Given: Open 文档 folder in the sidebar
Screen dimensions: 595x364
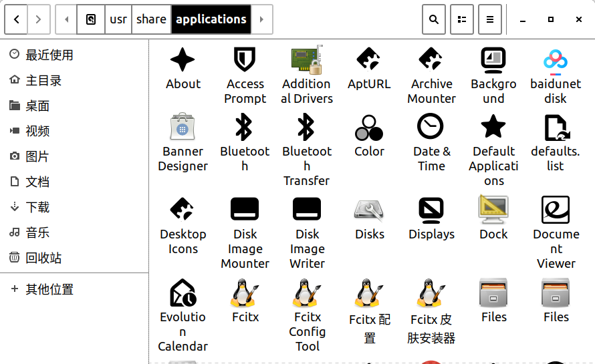Looking at the screenshot, I should coord(74,182).
